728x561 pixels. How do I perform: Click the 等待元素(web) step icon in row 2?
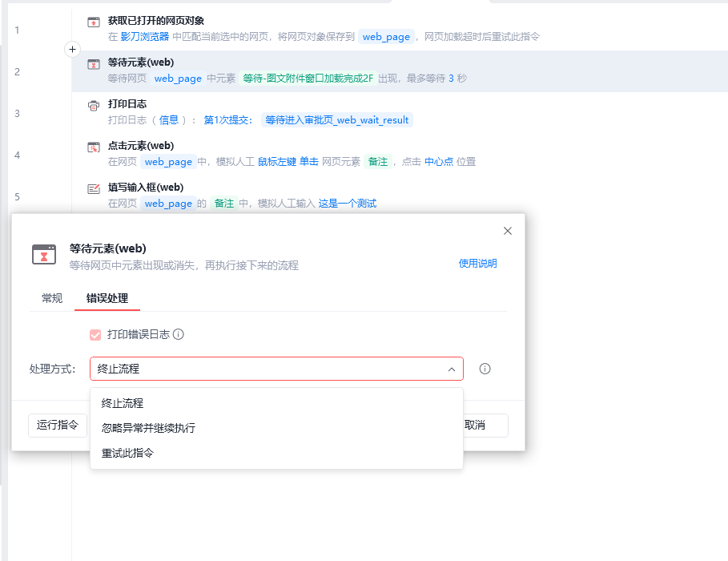pos(94,64)
